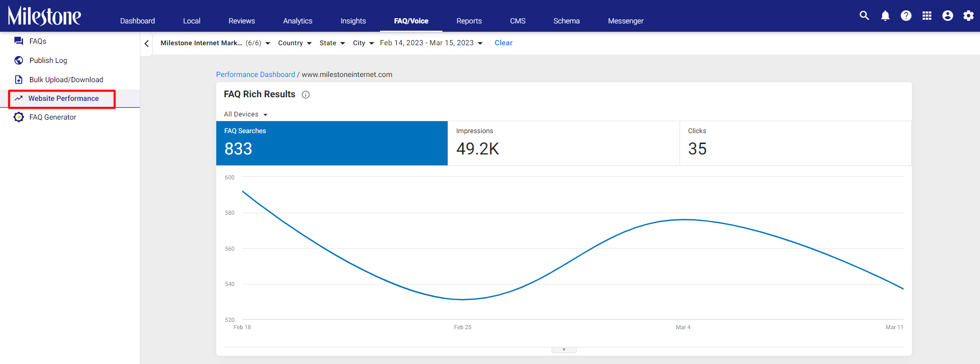Click the search magnifier icon in header
Image resolution: width=980 pixels, height=364 pixels.
click(x=864, y=16)
